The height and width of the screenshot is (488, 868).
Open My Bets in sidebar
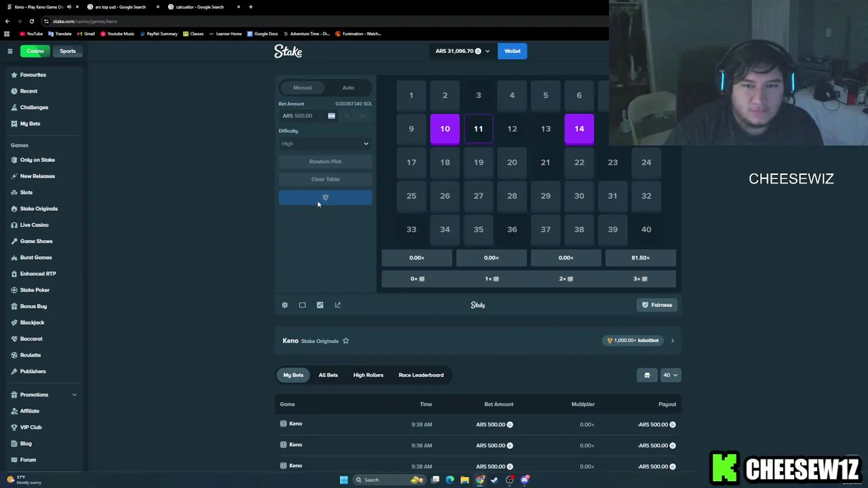pyautogui.click(x=30, y=123)
